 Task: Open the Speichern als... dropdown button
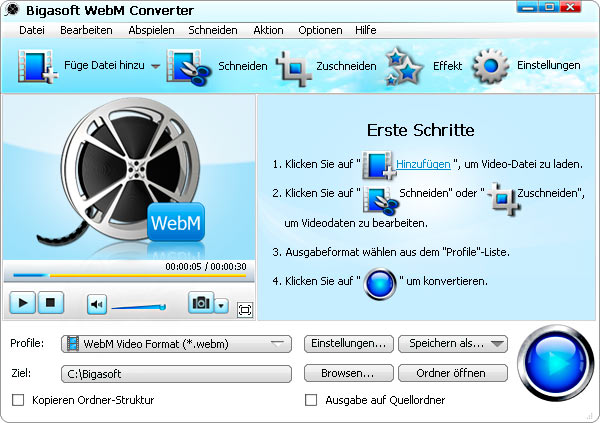453,343
